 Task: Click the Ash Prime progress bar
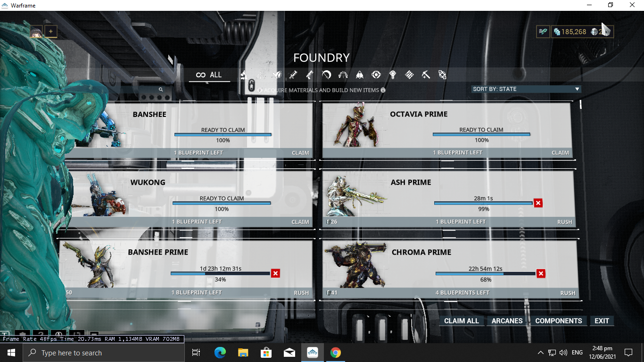pos(483,203)
